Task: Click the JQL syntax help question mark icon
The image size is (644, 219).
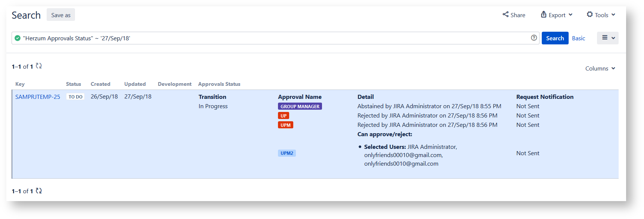Action: (534, 38)
